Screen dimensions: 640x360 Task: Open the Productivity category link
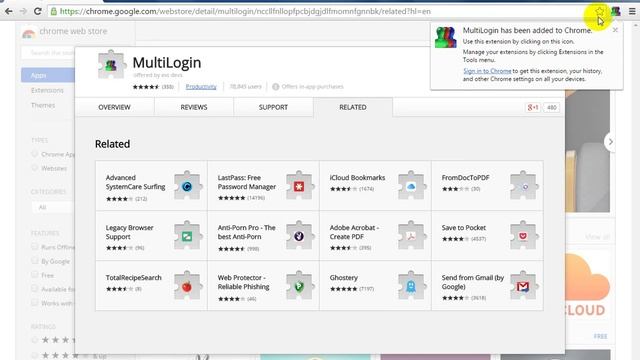pyautogui.click(x=201, y=87)
